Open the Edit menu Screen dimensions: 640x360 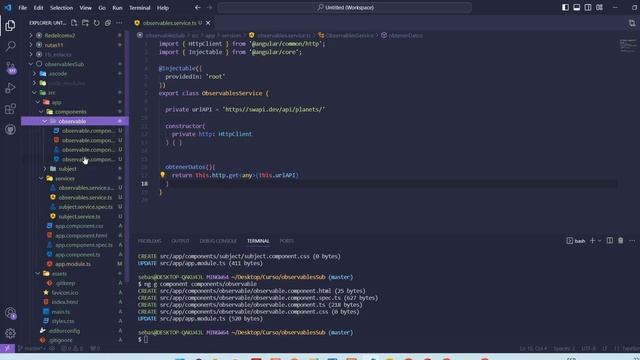click(x=38, y=8)
